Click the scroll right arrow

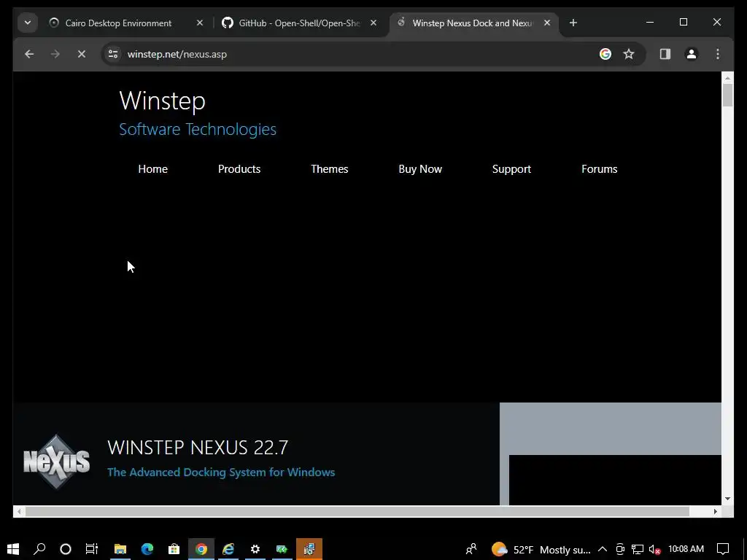click(x=716, y=511)
